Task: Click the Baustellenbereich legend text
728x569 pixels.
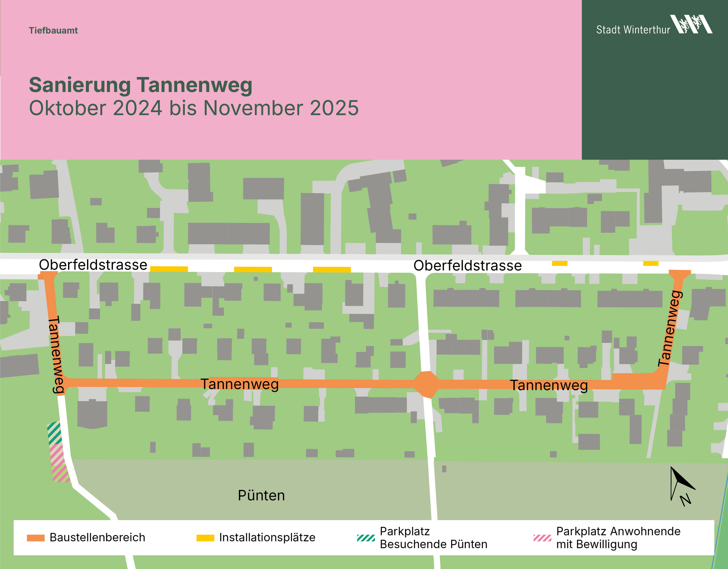Action: coord(97,538)
